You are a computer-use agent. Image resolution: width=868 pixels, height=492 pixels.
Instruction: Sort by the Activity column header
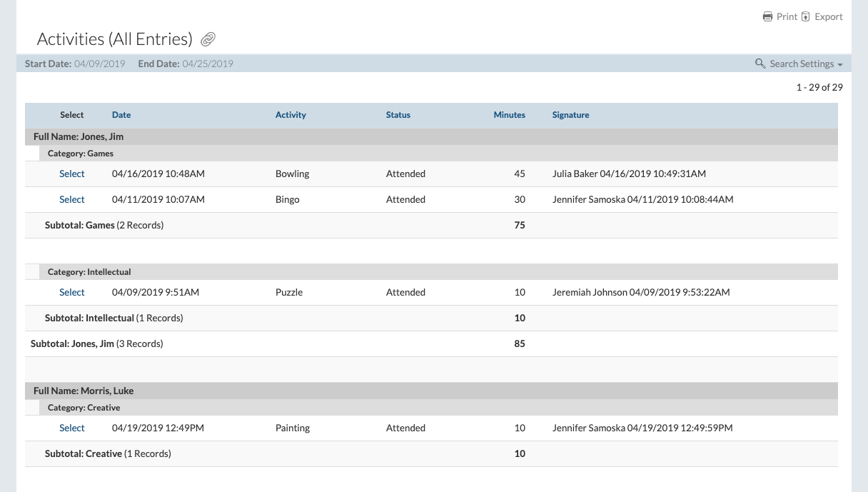(291, 115)
